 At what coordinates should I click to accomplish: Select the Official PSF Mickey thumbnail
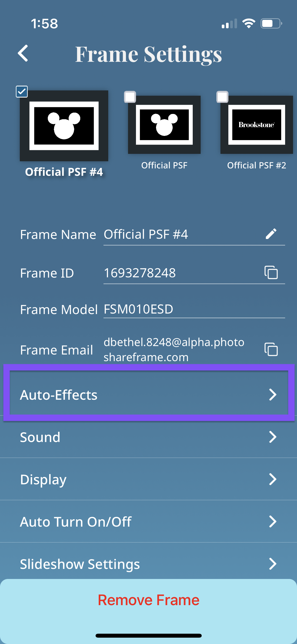tap(164, 125)
